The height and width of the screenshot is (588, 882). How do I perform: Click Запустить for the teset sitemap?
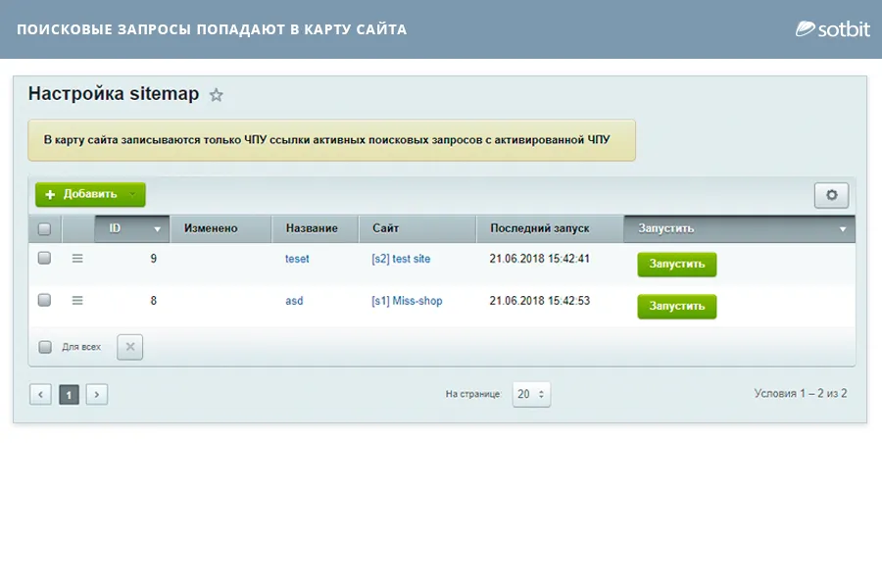tap(676, 265)
